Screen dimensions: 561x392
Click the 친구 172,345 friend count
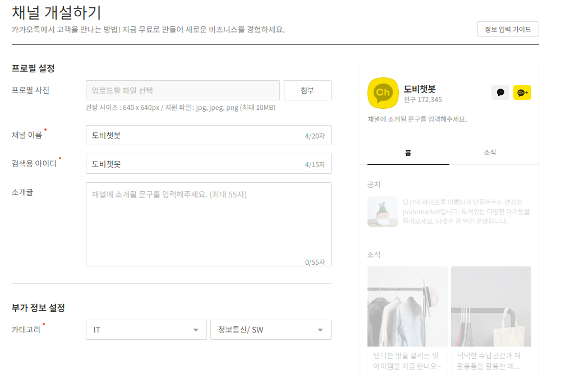[x=422, y=100]
